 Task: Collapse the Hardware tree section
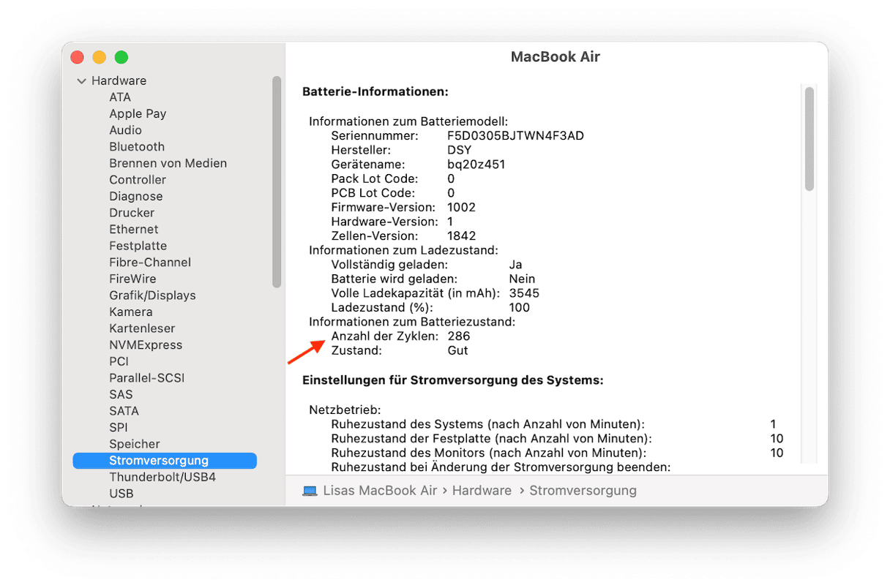pyautogui.click(x=81, y=81)
